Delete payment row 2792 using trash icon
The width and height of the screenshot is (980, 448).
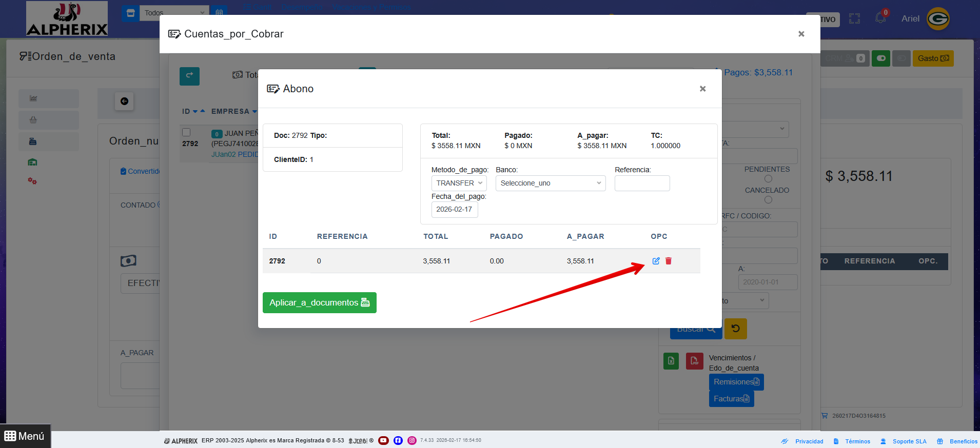pos(669,261)
